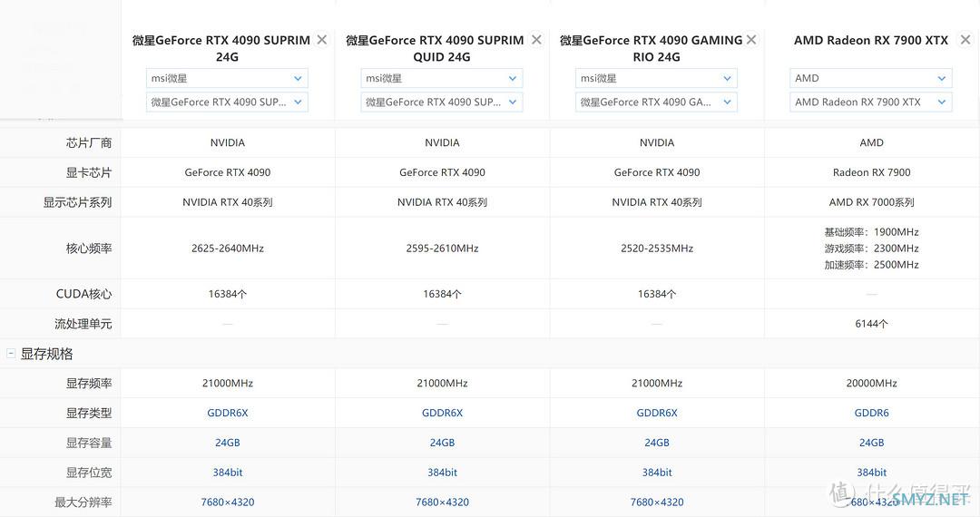This screenshot has height=517, width=980.
Task: Open model dropdown under SUPRIM LIQUID 24G
Action: [x=442, y=102]
